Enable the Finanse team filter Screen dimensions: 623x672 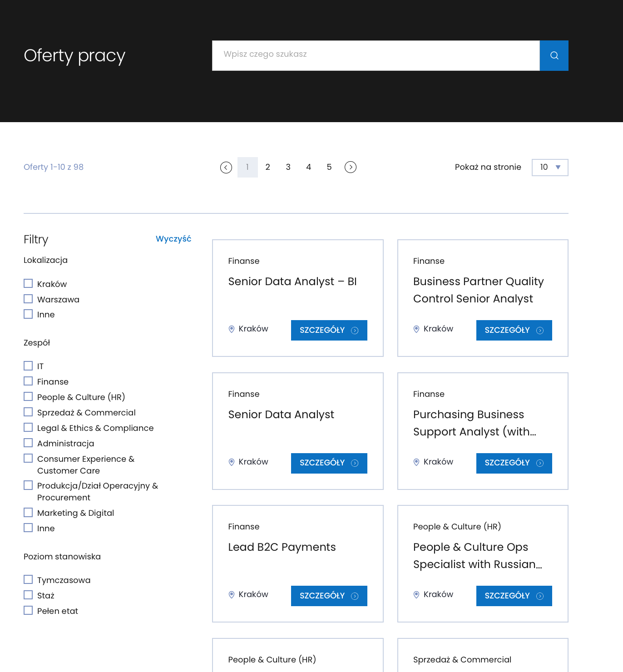[28, 381]
